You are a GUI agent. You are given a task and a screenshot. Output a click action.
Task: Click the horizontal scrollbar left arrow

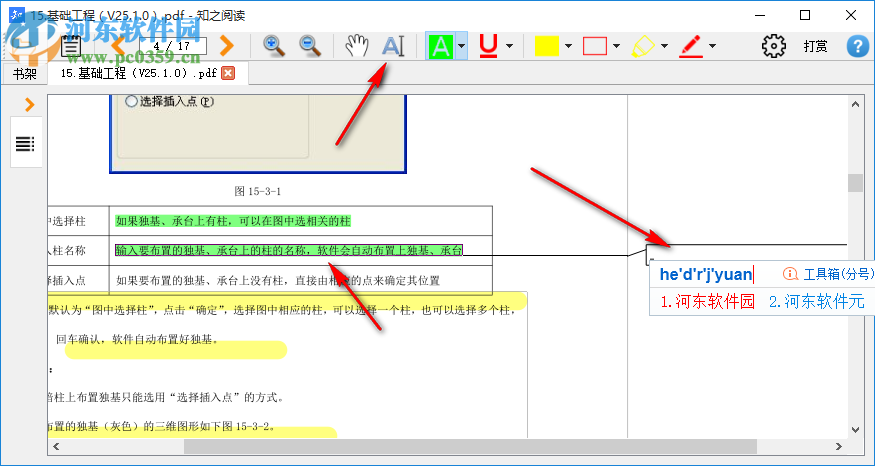pos(55,446)
